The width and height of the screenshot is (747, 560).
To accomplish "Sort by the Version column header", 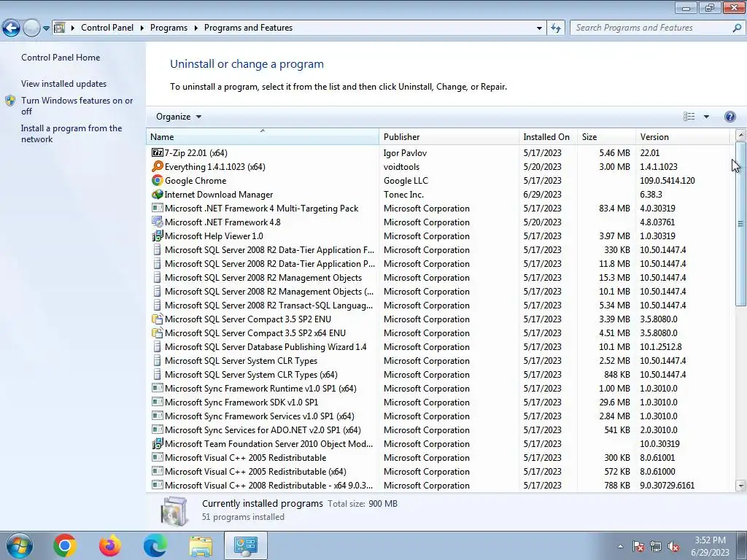I will 683,136.
